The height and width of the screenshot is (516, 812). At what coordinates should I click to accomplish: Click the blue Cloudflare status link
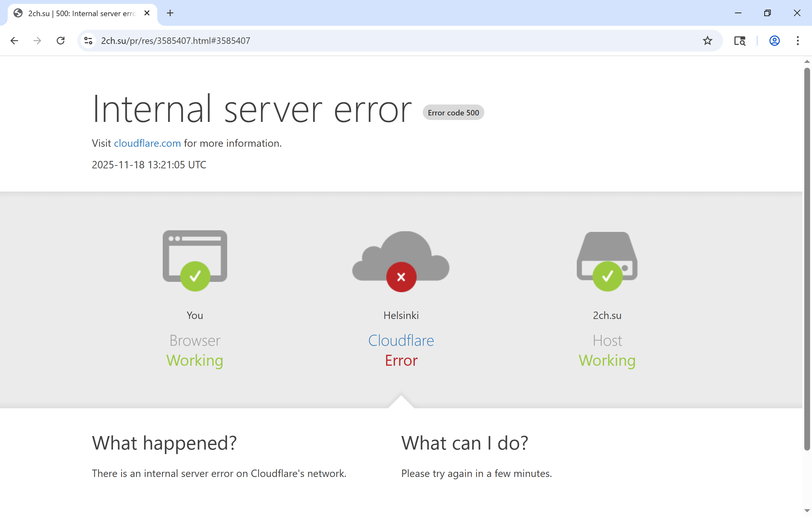tap(401, 341)
